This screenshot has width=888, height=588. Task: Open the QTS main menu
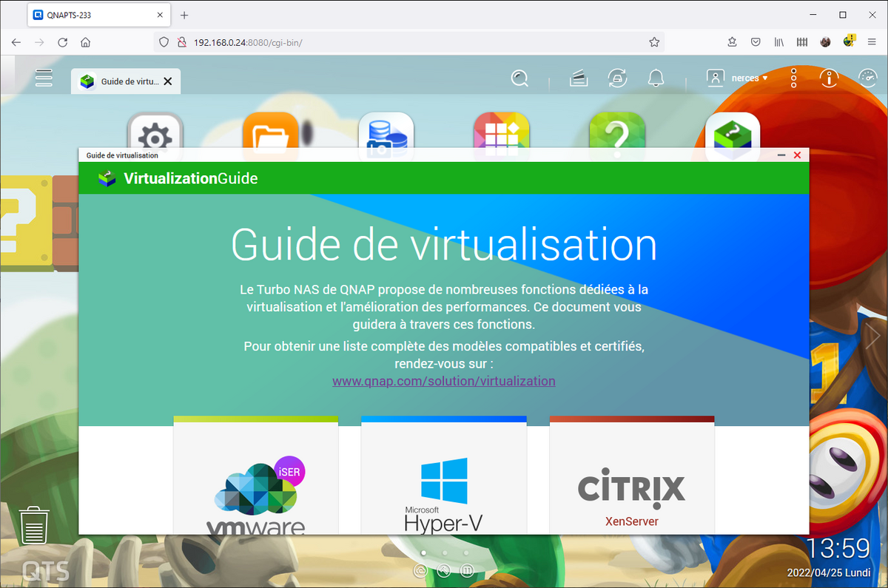[x=44, y=78]
